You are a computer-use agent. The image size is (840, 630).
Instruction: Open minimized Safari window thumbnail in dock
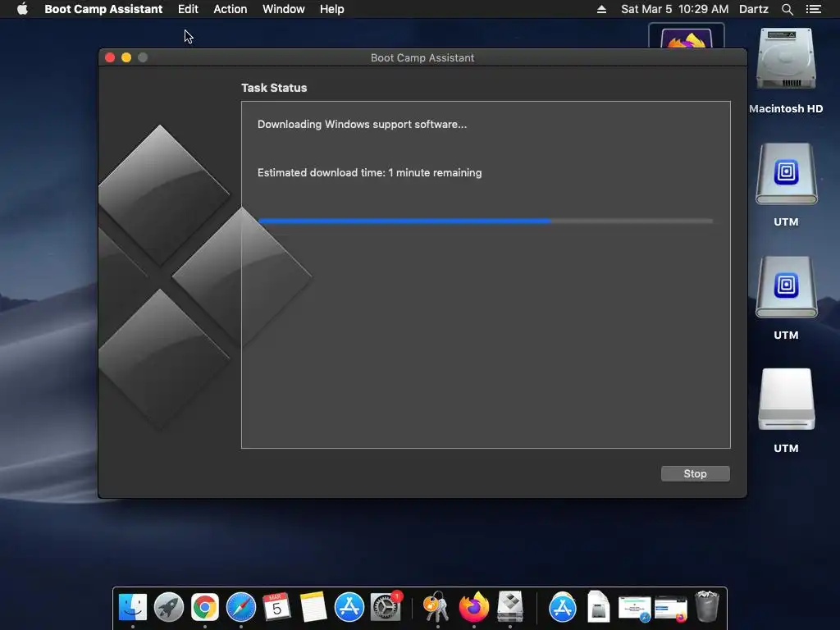634,609
